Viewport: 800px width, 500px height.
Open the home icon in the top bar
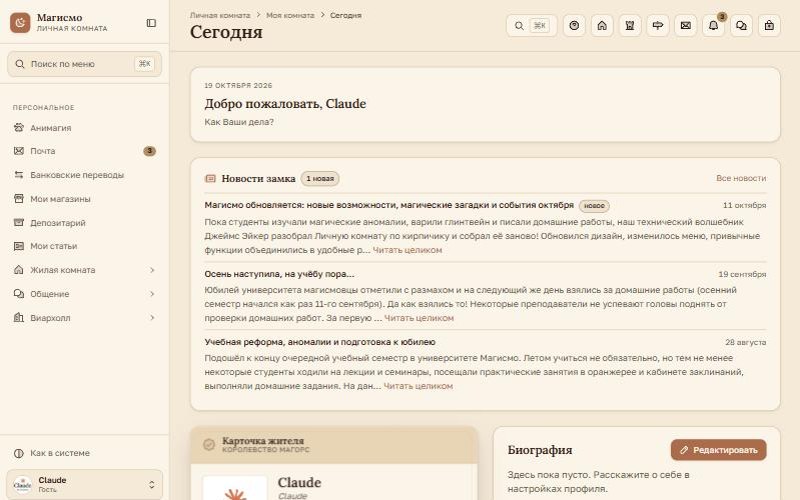click(602, 26)
